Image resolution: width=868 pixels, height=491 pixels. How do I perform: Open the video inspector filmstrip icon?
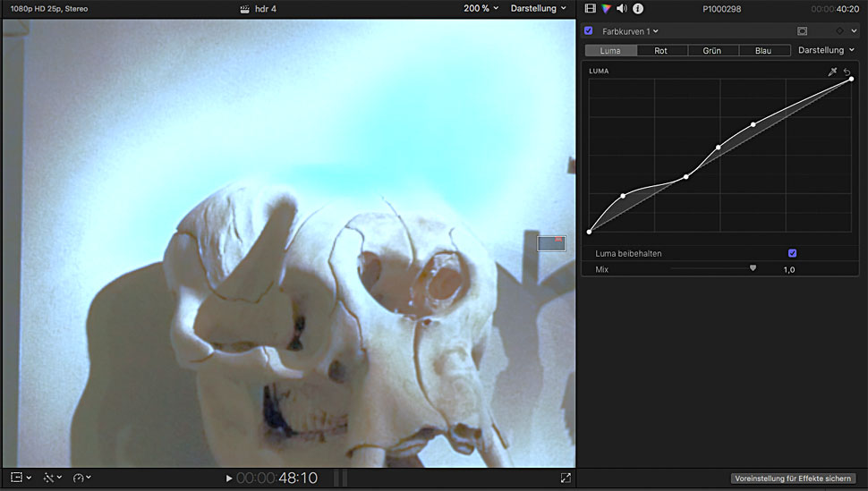click(x=590, y=8)
